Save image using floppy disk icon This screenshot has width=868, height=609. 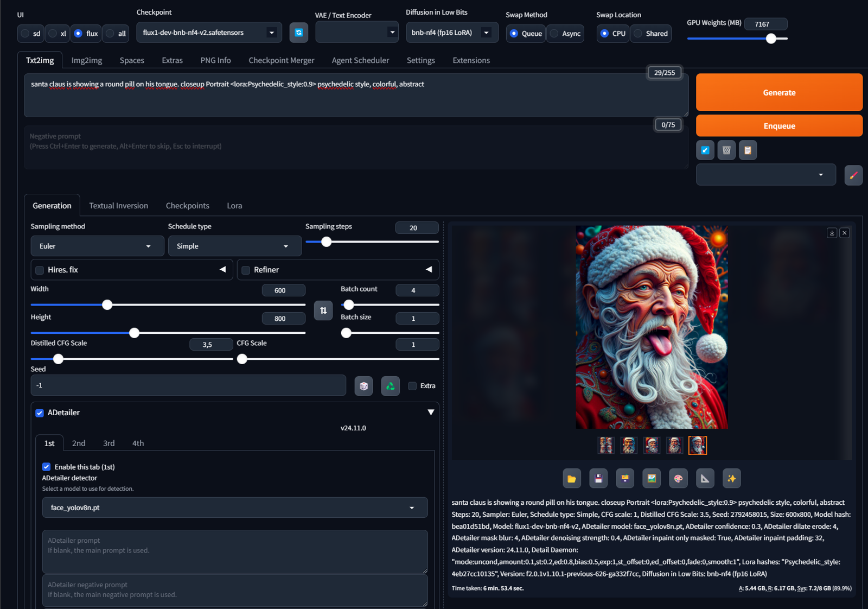pos(598,478)
